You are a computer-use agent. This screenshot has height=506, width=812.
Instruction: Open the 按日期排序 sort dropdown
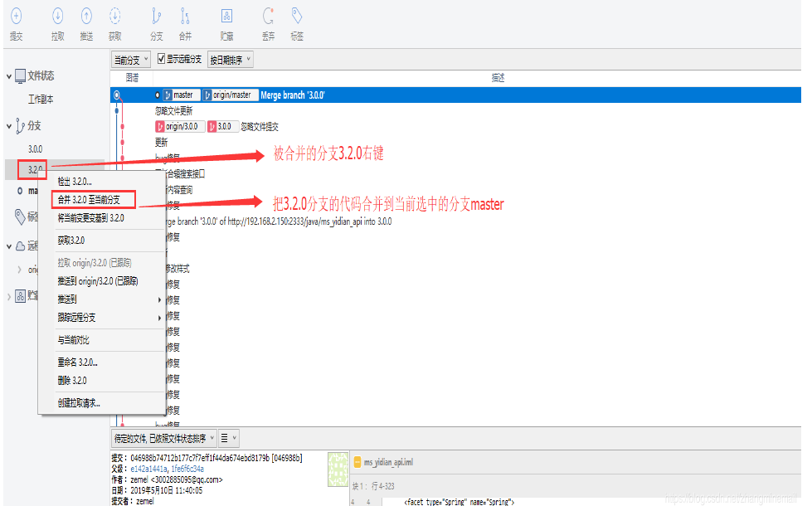[230, 59]
